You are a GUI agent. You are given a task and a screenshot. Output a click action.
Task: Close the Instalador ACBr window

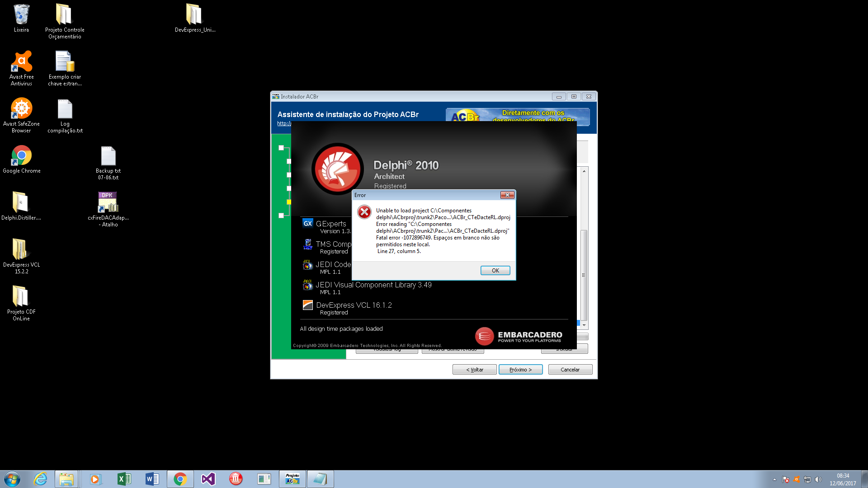click(x=589, y=97)
